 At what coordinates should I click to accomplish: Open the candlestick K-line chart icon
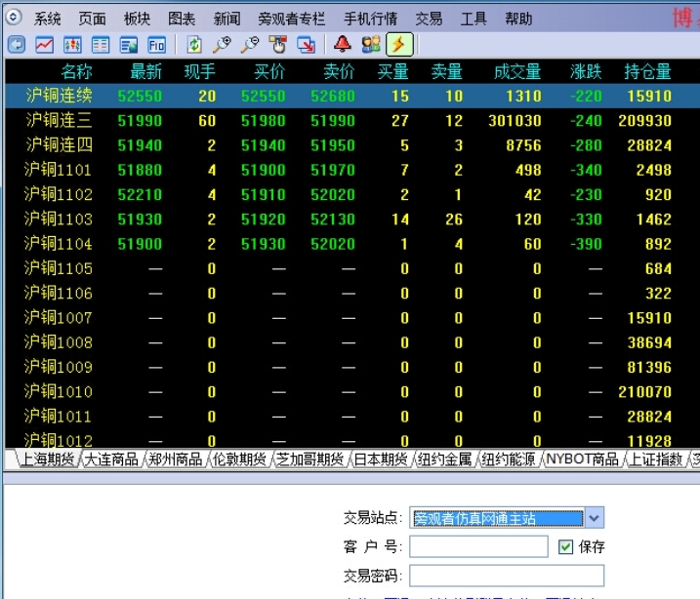(72, 45)
